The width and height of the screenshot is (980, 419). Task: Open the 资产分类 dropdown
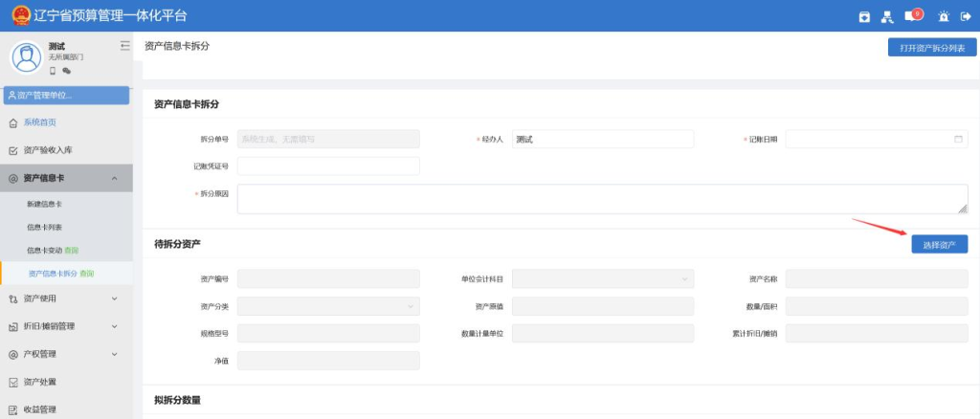328,306
